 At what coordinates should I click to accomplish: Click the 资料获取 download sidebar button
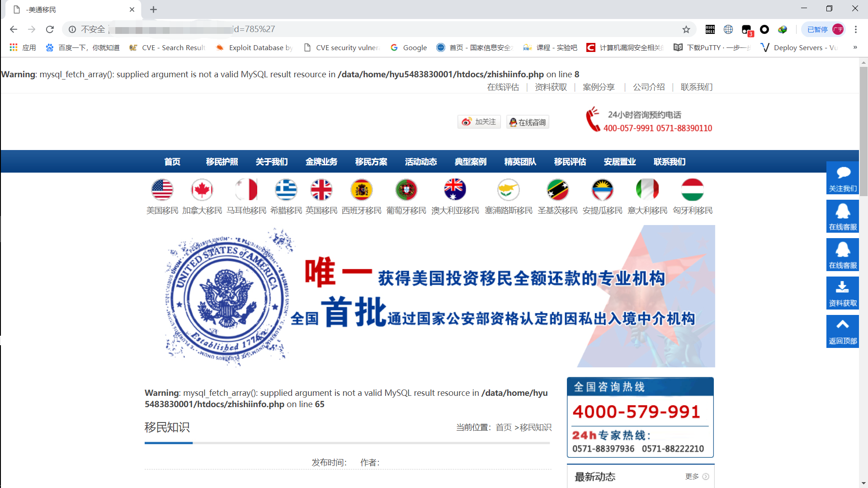(x=843, y=293)
